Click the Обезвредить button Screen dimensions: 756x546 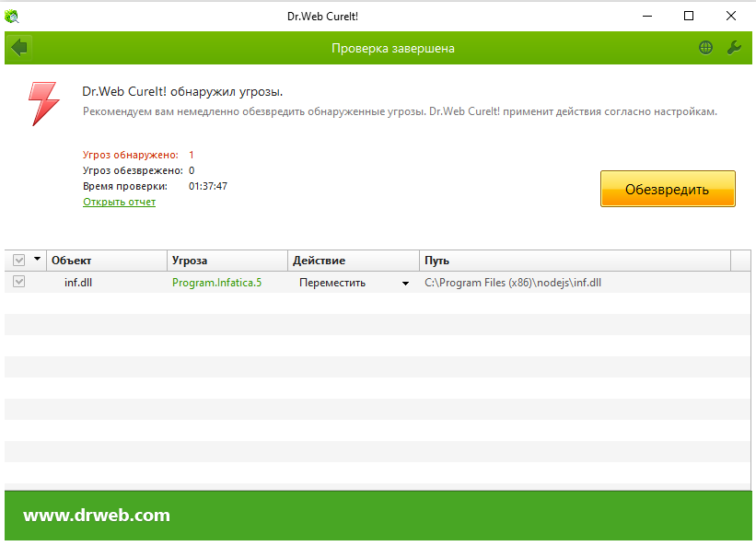(668, 189)
